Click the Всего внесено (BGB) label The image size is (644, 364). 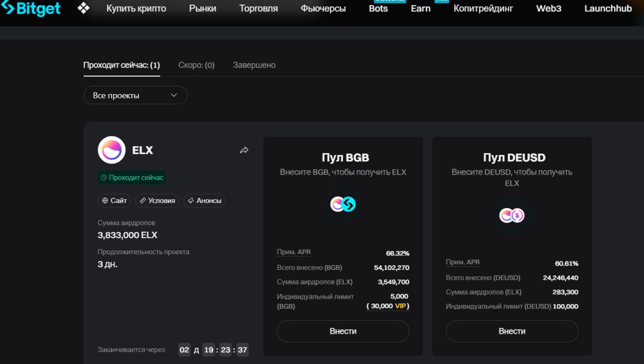[309, 268]
